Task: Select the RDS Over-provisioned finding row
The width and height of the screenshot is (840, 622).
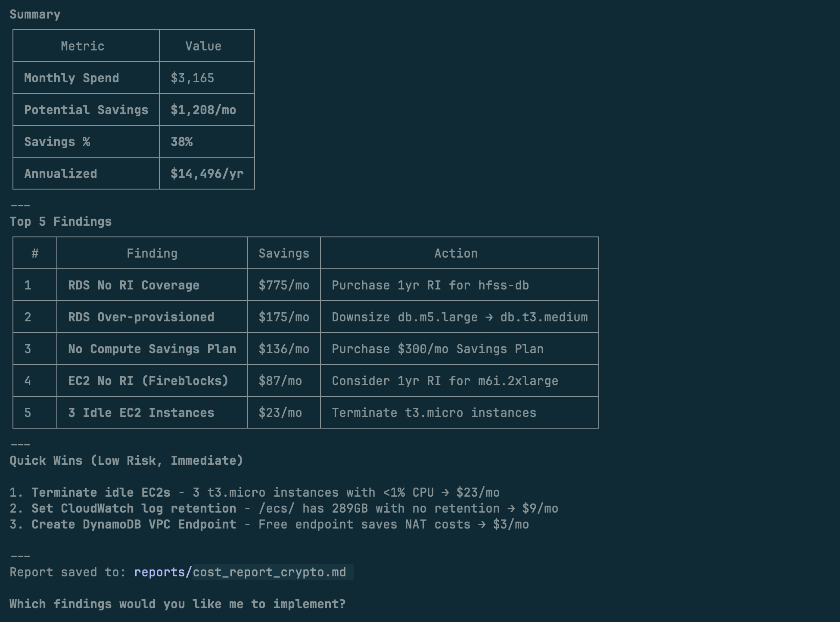Action: [306, 317]
